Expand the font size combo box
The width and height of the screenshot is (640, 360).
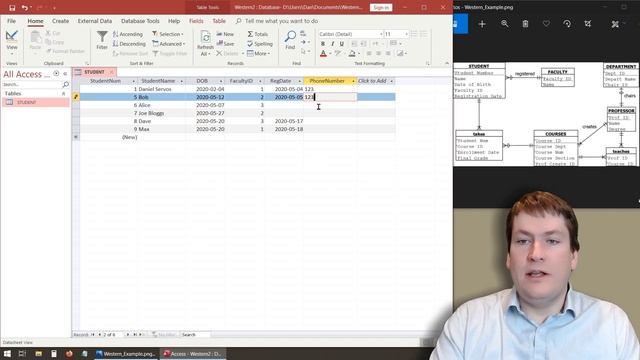(x=406, y=34)
